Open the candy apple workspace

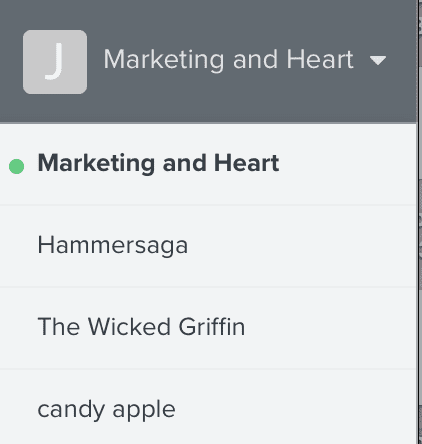[x=208, y=407]
